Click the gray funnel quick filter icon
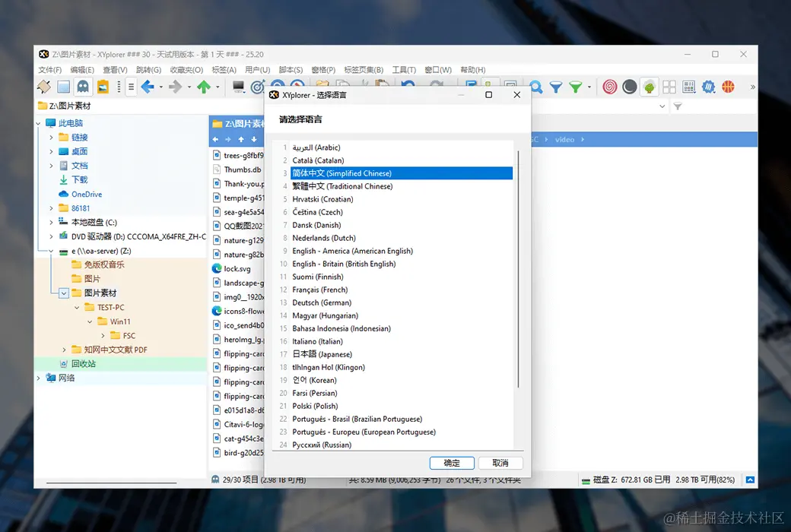 (678, 106)
